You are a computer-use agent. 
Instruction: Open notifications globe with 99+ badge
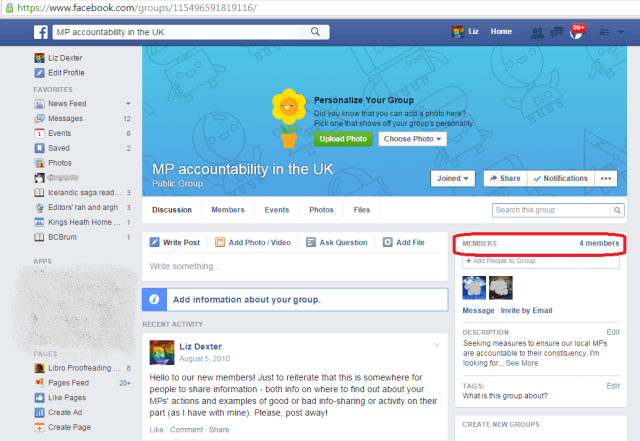pyautogui.click(x=574, y=32)
